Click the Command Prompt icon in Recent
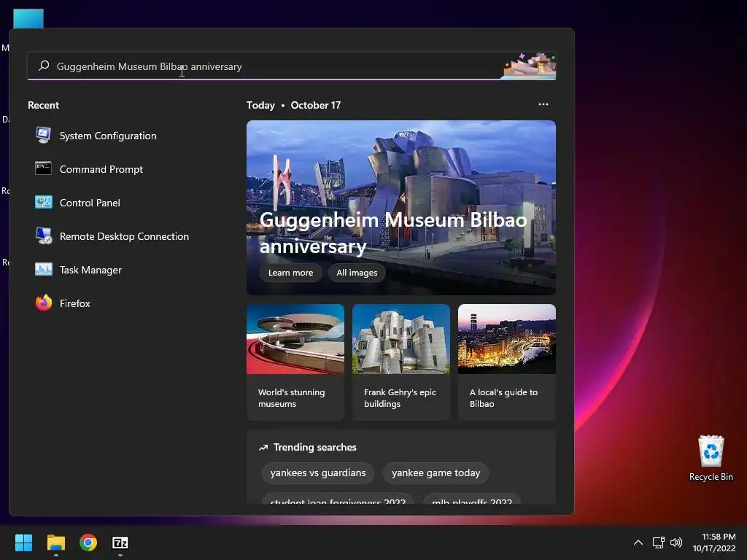 coord(43,168)
